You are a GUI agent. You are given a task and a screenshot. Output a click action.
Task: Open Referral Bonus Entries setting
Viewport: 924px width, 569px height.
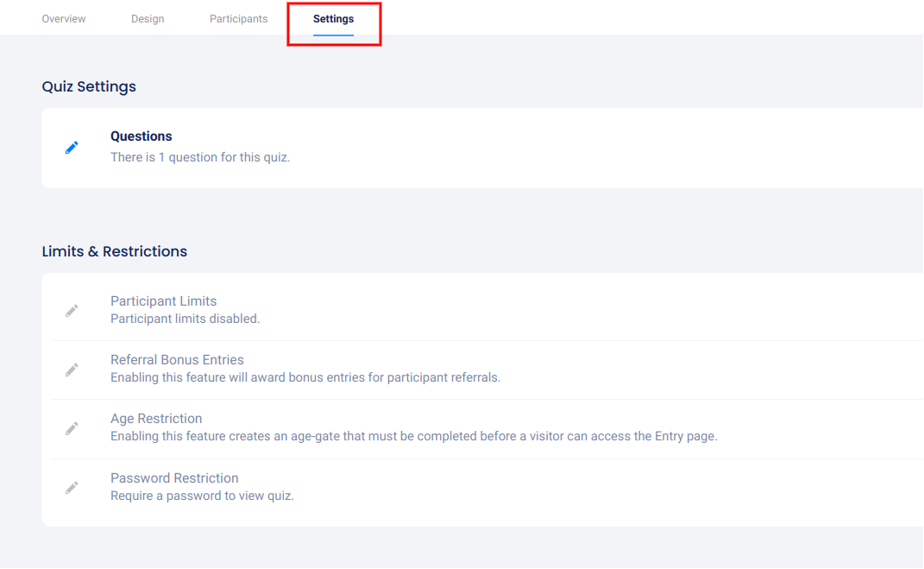[177, 360]
